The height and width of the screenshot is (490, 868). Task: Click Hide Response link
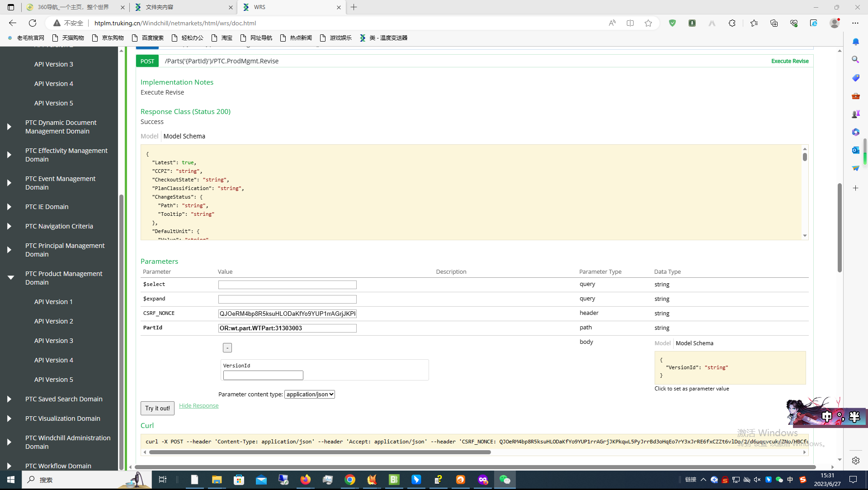pos(198,406)
